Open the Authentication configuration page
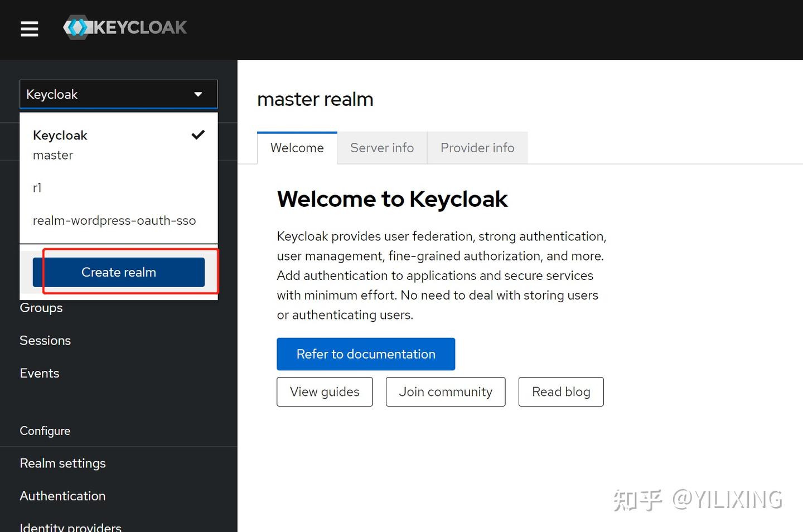 coord(62,496)
